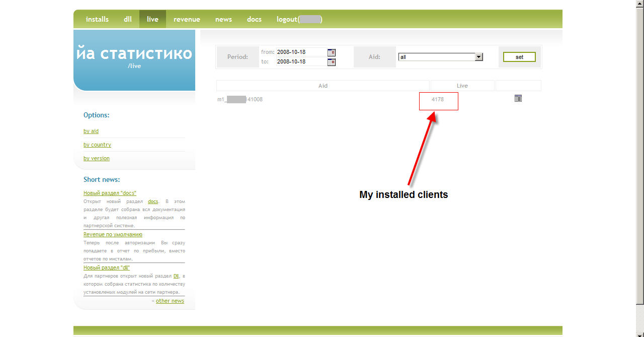644x337 pixels.
Task: Click the 'set' button
Action: [519, 57]
